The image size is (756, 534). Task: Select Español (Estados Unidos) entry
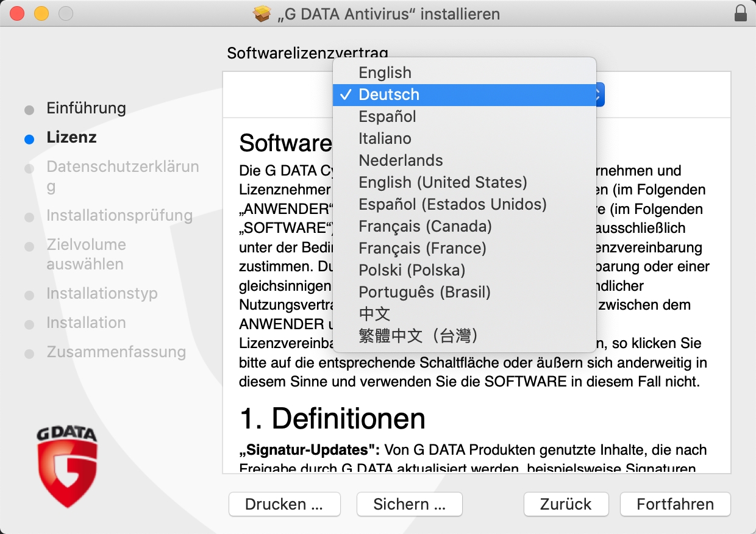point(464,204)
